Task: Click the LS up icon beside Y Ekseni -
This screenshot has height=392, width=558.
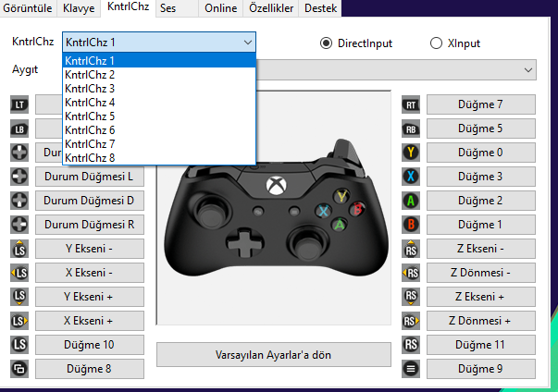Action: (x=19, y=249)
